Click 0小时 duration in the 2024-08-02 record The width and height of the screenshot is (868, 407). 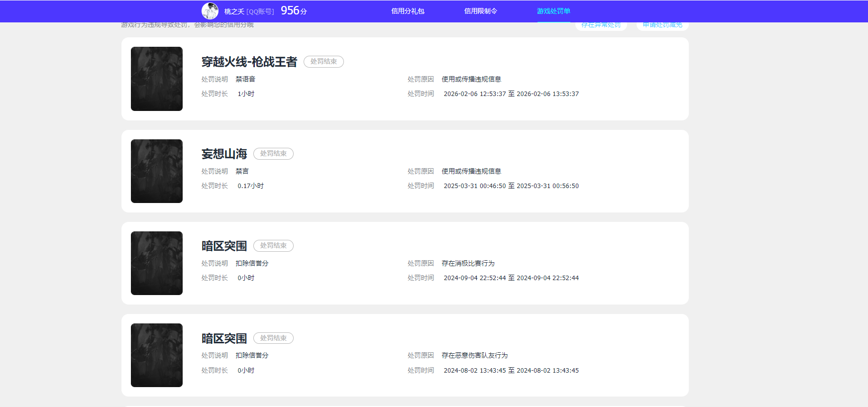[x=246, y=370]
